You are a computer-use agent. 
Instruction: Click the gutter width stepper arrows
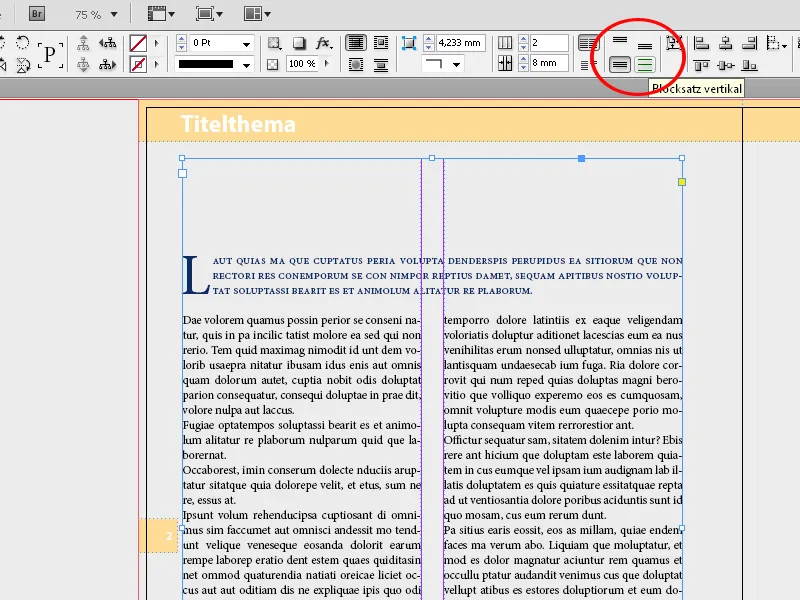[x=523, y=63]
